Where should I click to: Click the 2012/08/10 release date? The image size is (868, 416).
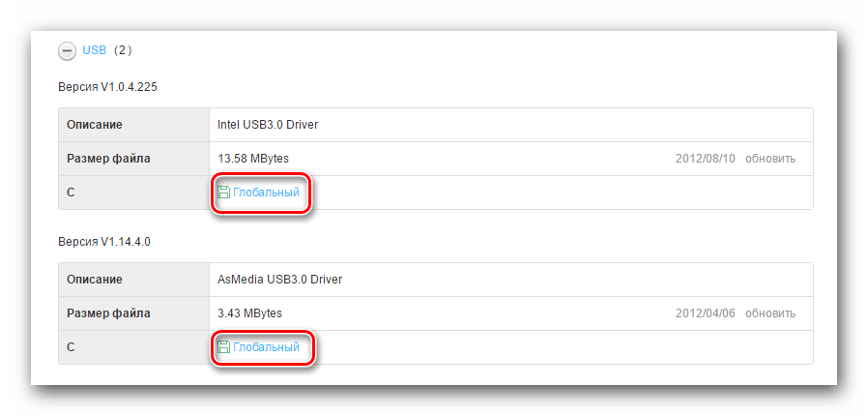tap(705, 159)
